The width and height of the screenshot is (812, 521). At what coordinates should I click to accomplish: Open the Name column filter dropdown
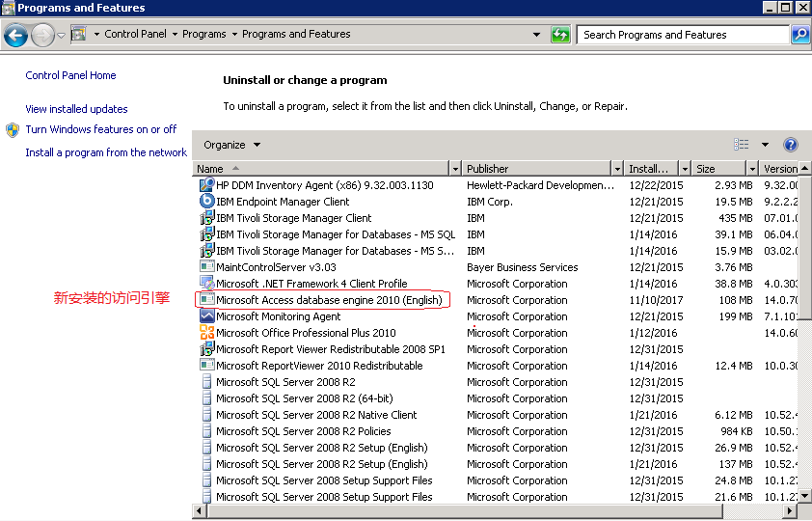(x=455, y=168)
